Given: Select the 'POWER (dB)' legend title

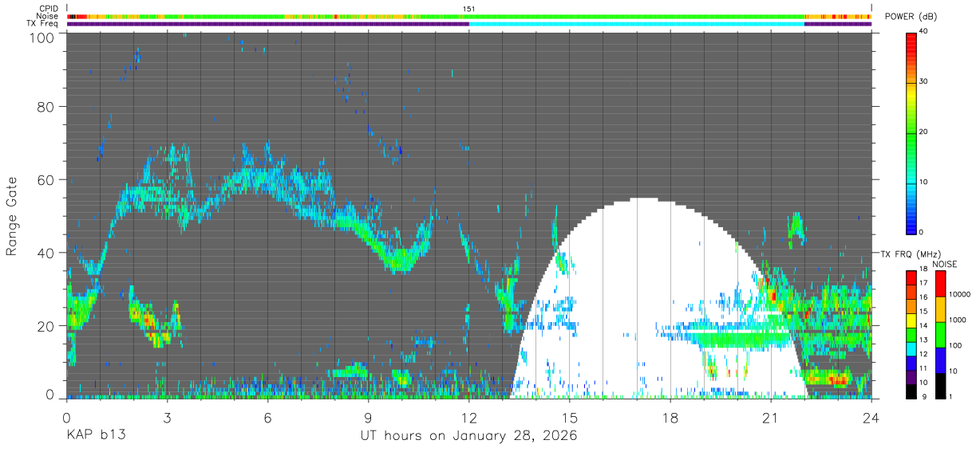Looking at the screenshot, I should (x=911, y=16).
